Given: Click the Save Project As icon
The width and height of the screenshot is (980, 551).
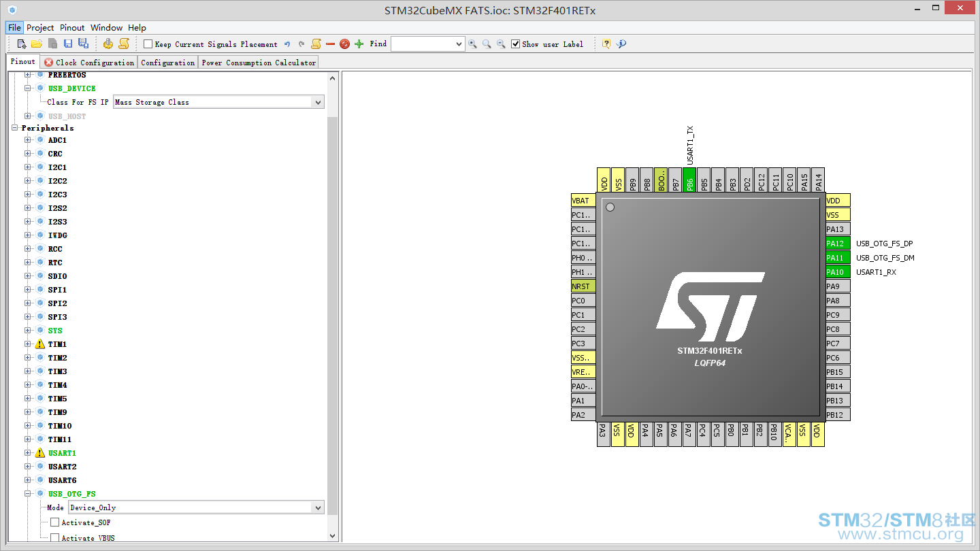Looking at the screenshot, I should (83, 44).
